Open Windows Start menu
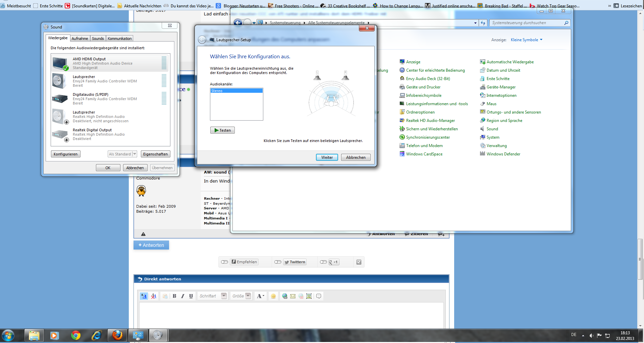 [8, 335]
